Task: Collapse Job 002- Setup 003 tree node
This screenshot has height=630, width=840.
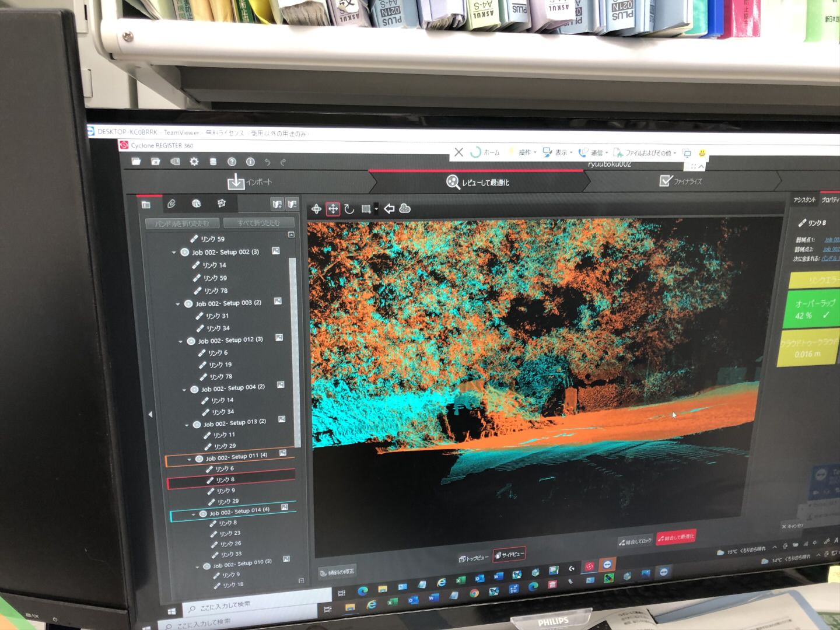Action: [x=178, y=304]
